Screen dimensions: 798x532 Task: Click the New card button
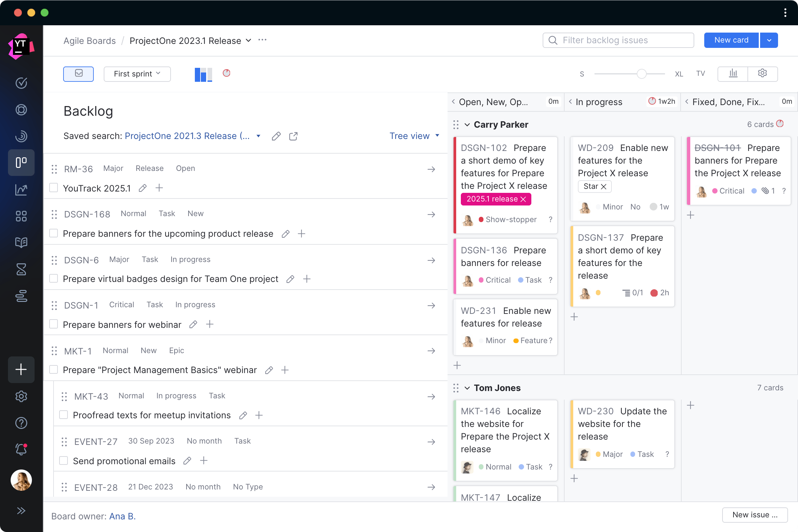pos(731,40)
